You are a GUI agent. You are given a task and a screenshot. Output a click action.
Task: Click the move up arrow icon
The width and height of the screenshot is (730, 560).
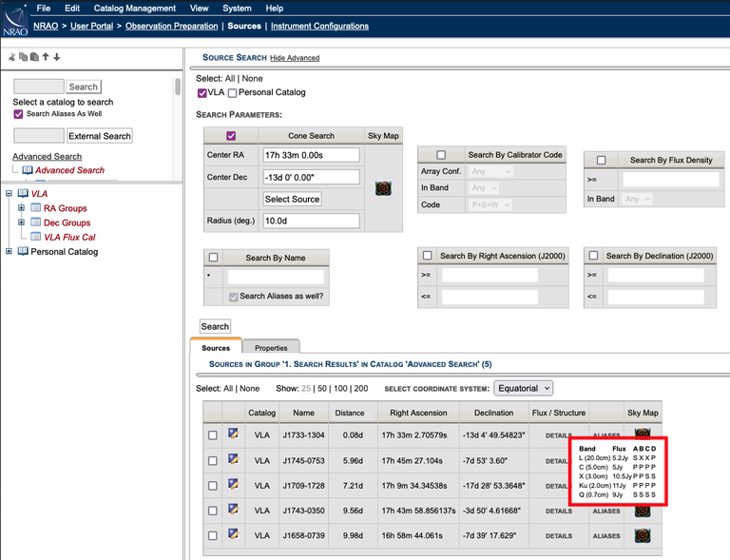pos(45,57)
